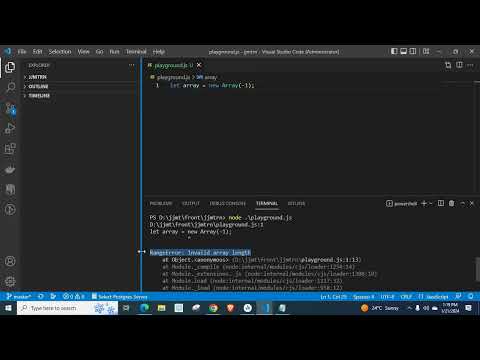Click the Synchronize Changes icon in the status bar
Viewport: 480px width, 360px height.
coord(41,296)
